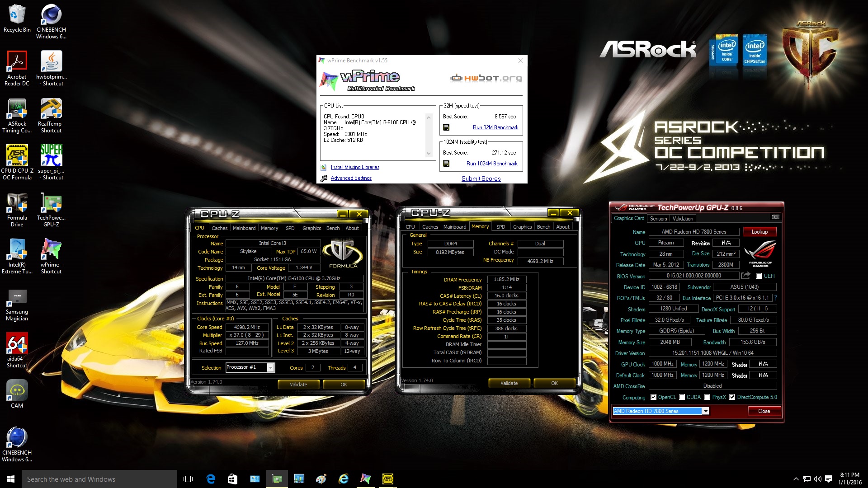Image resolution: width=868 pixels, height=488 pixels.
Task: Click Run 32M Benchmark link
Action: pos(495,127)
